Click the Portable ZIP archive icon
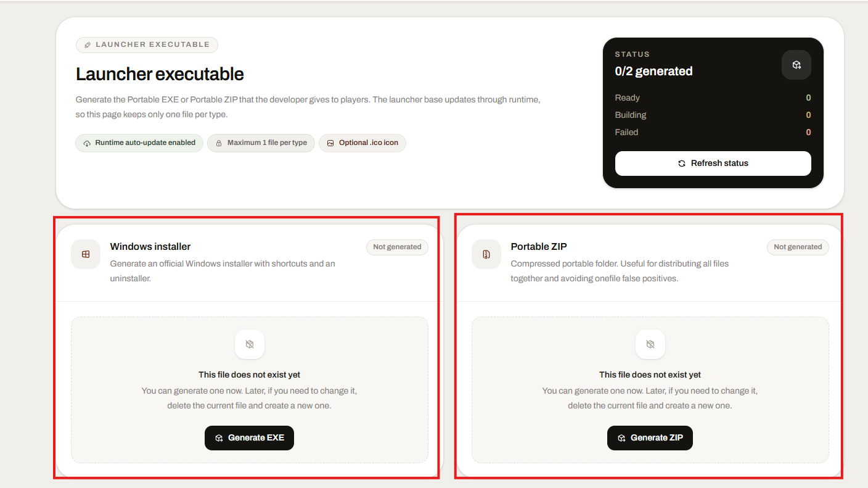Viewport: 868px width, 488px height. click(486, 254)
